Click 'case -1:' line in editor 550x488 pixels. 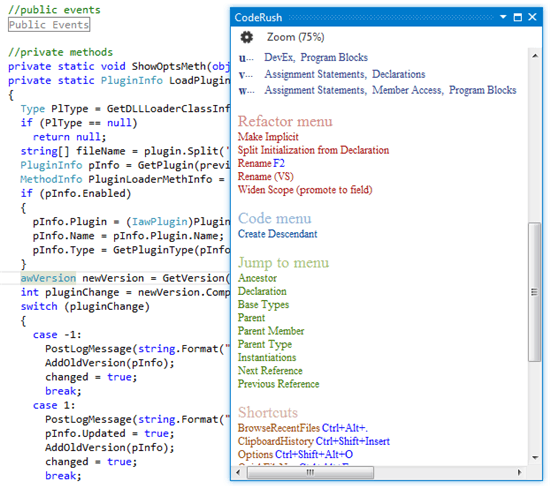point(57,335)
